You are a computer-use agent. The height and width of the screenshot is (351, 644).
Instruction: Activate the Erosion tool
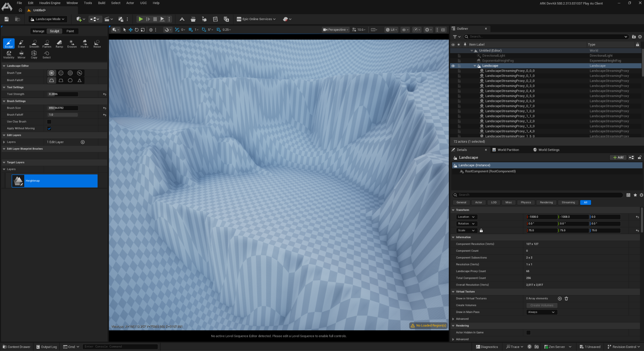[x=72, y=43]
